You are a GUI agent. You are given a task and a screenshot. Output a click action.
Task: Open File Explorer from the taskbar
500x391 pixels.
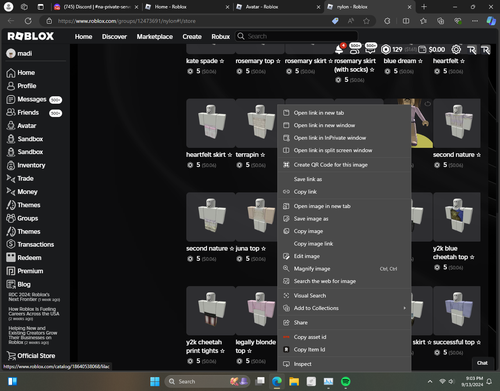click(x=294, y=381)
